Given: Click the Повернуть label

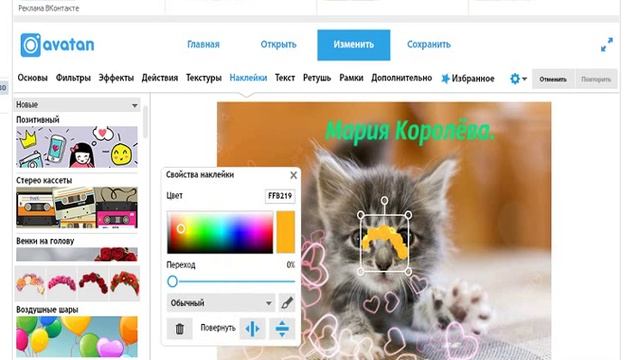Looking at the screenshot, I should point(218,328).
